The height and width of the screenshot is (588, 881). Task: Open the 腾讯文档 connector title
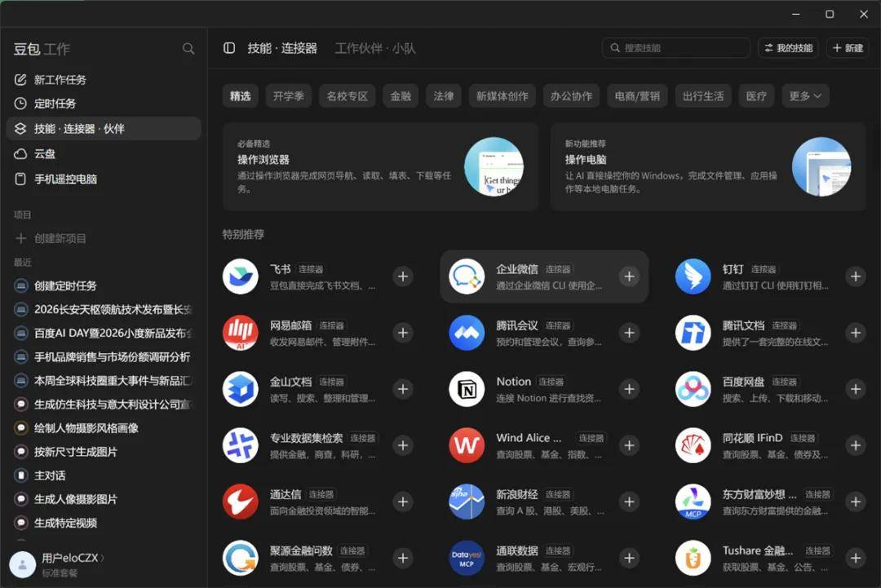tap(743, 325)
